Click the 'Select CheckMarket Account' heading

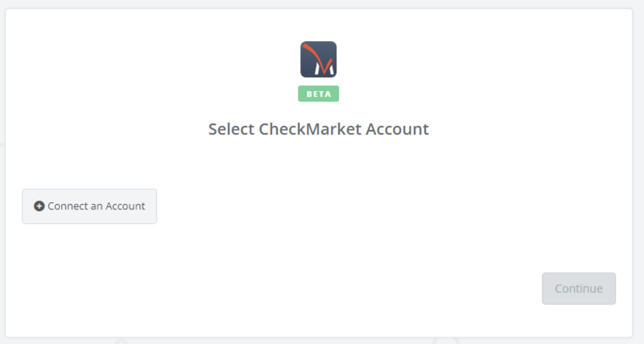[318, 129]
